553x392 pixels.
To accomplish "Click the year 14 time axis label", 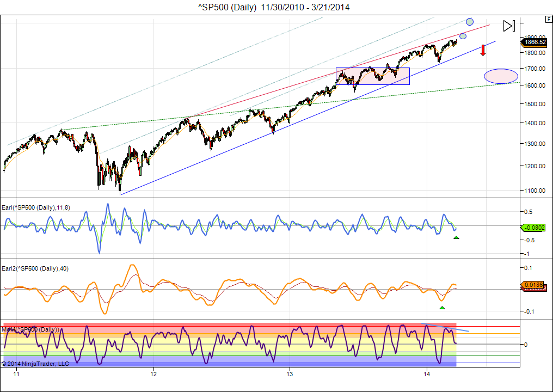I will 427,374.
